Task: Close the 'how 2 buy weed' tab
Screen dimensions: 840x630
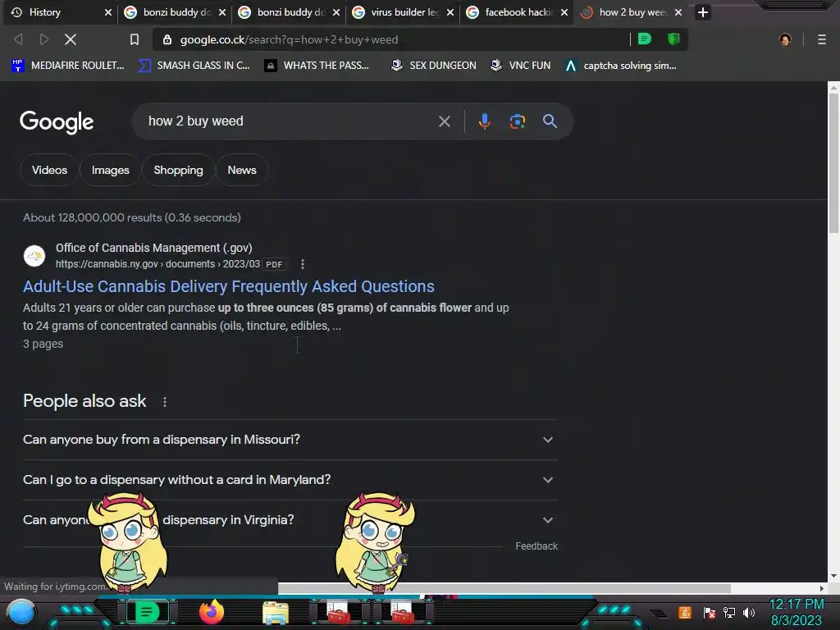Action: [678, 12]
